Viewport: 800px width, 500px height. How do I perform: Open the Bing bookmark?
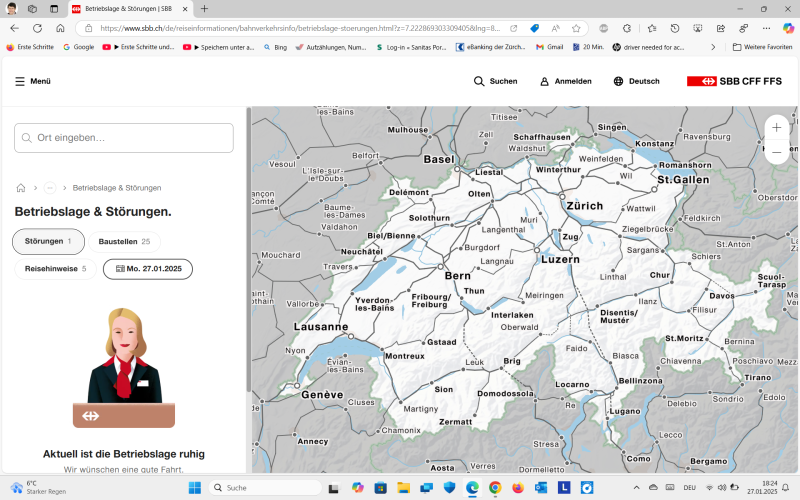[x=276, y=47]
